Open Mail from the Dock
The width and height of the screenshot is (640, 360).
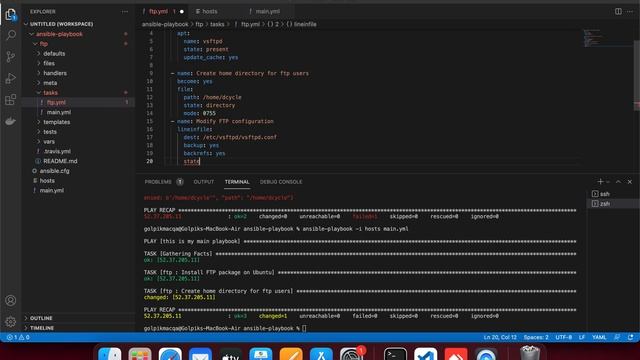pos(200,355)
